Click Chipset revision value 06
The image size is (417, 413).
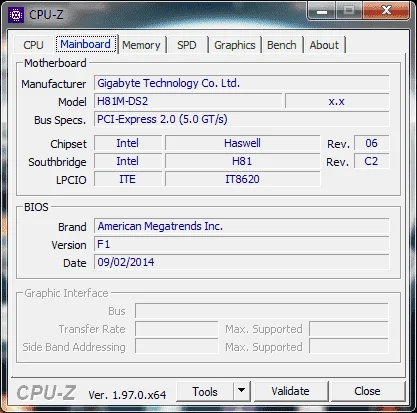371,143
